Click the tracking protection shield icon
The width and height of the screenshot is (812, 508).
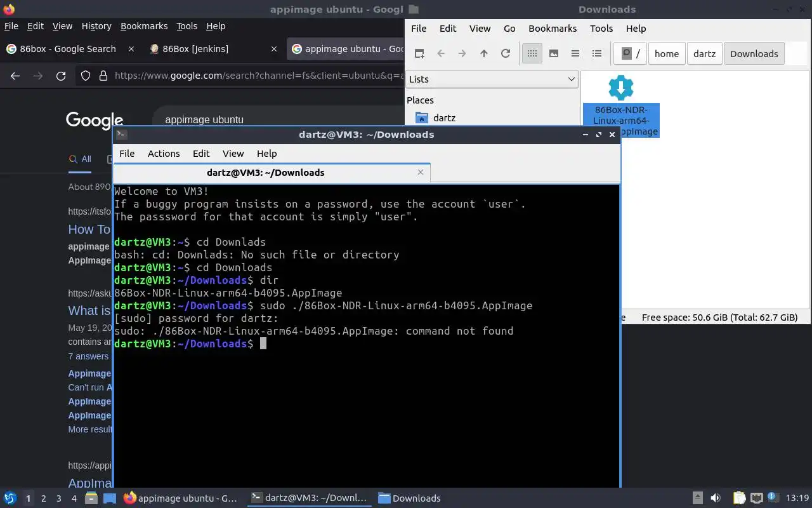point(86,76)
